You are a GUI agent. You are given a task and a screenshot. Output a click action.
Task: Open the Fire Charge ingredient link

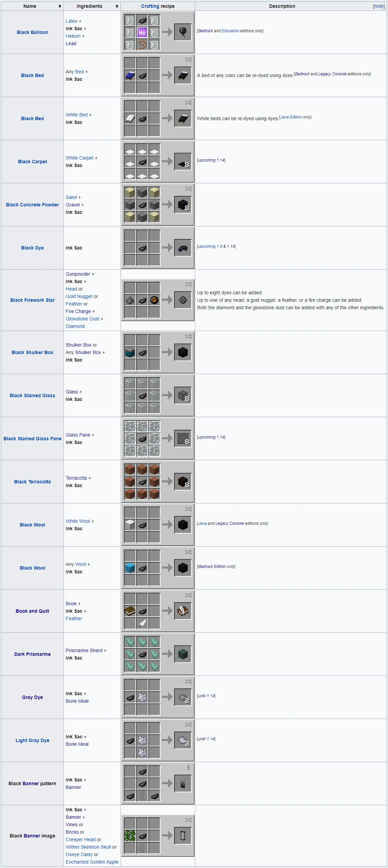tap(78, 311)
